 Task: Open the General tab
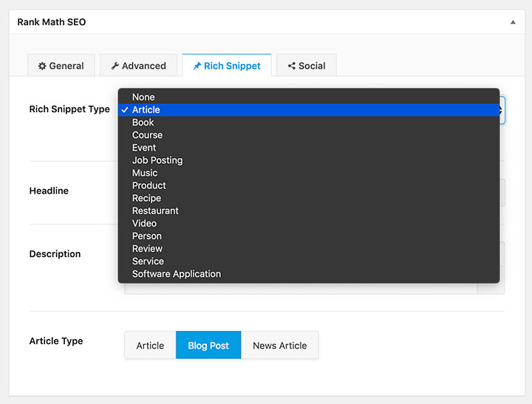pyautogui.click(x=61, y=66)
